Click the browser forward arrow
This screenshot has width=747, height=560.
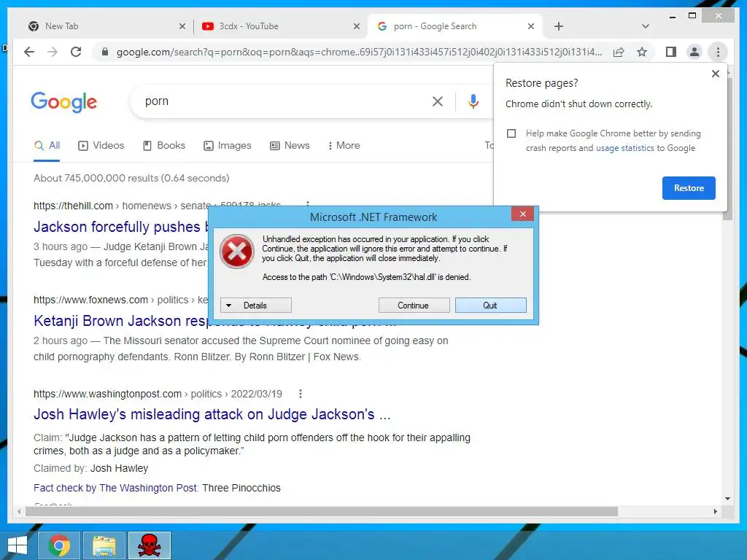53,52
